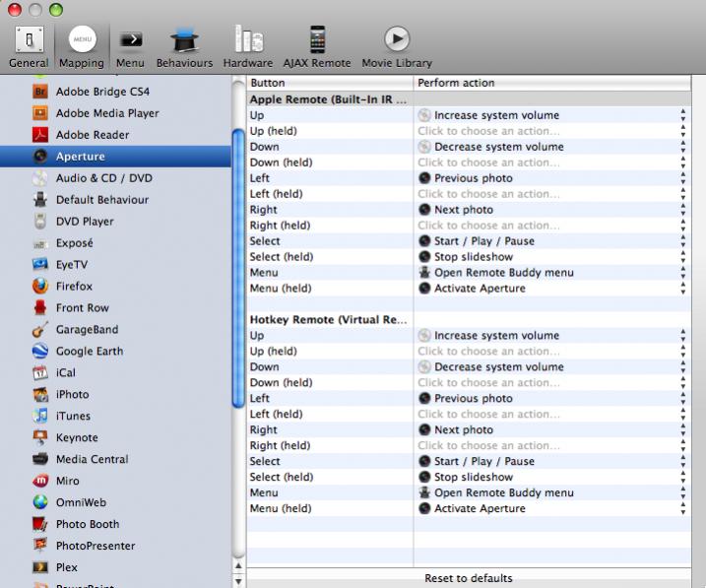
Task: Switch to the Mapping pane
Action: [82, 47]
